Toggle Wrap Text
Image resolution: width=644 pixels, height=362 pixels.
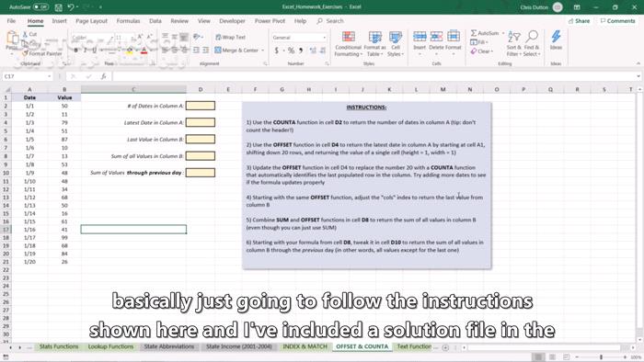point(230,38)
